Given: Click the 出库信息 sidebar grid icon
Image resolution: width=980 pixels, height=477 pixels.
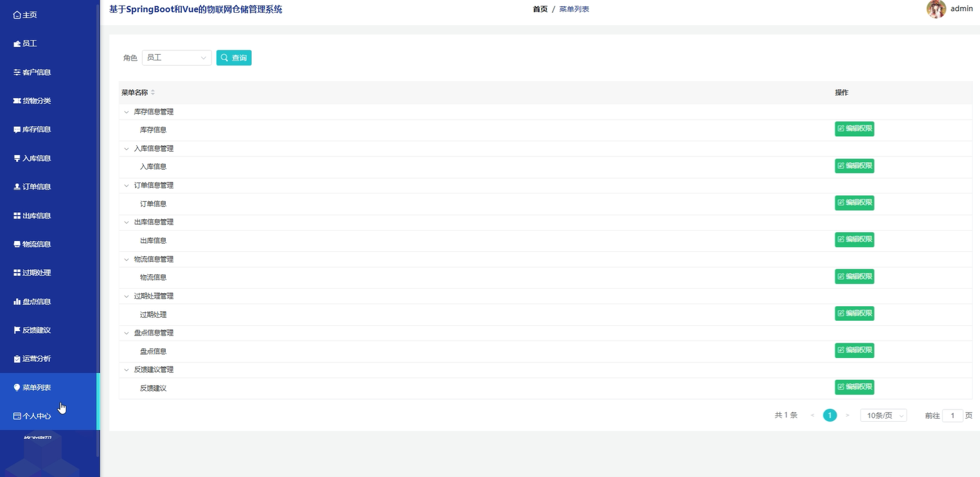Looking at the screenshot, I should tap(17, 216).
